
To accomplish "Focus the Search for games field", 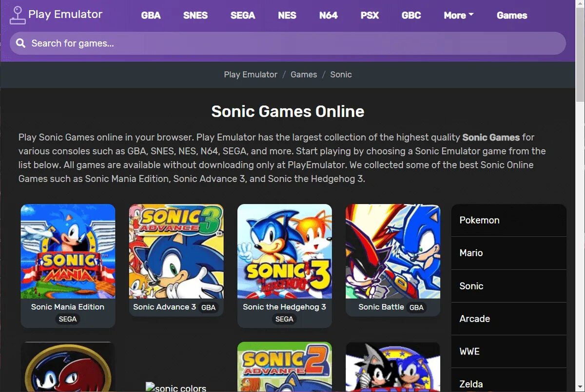I will click(288, 43).
